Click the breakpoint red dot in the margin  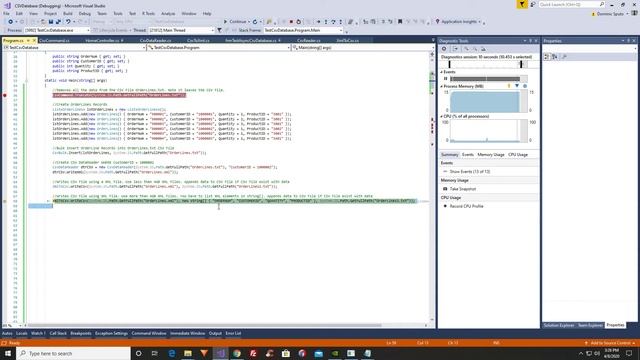click(5, 95)
